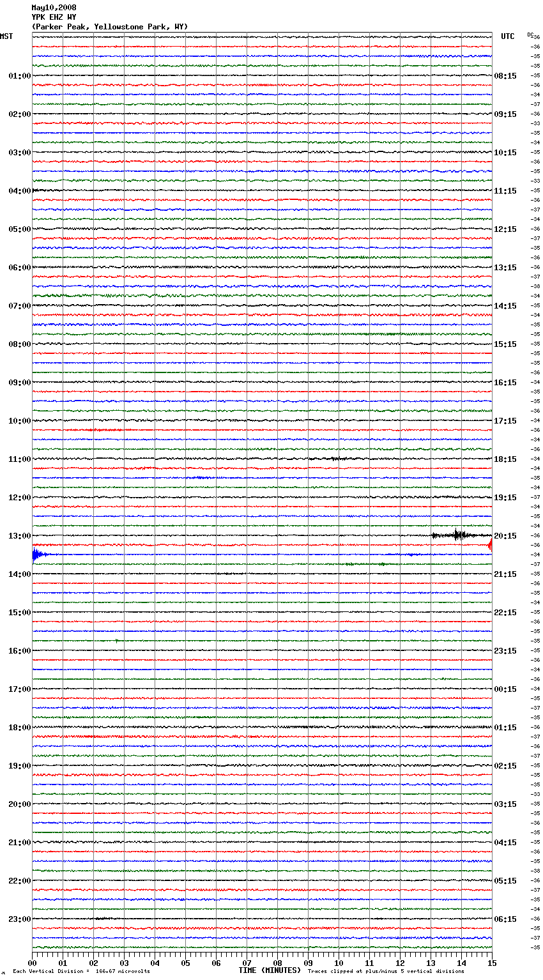Select the 11:00 MST time label

click(19, 459)
